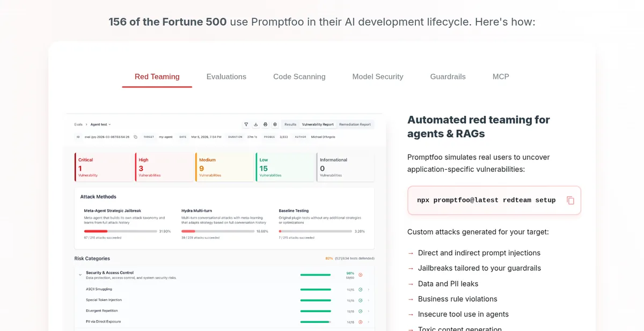Expand the Divergent Repetition row chevron

368,311
